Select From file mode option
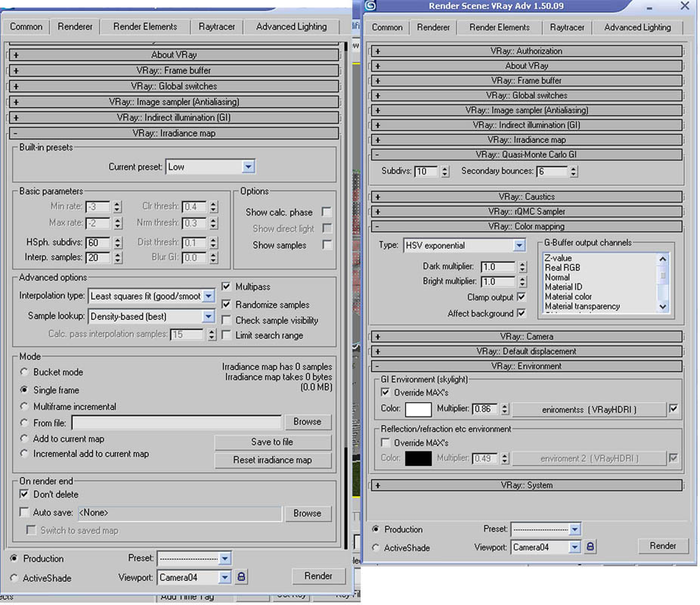700x605 pixels. [x=24, y=423]
